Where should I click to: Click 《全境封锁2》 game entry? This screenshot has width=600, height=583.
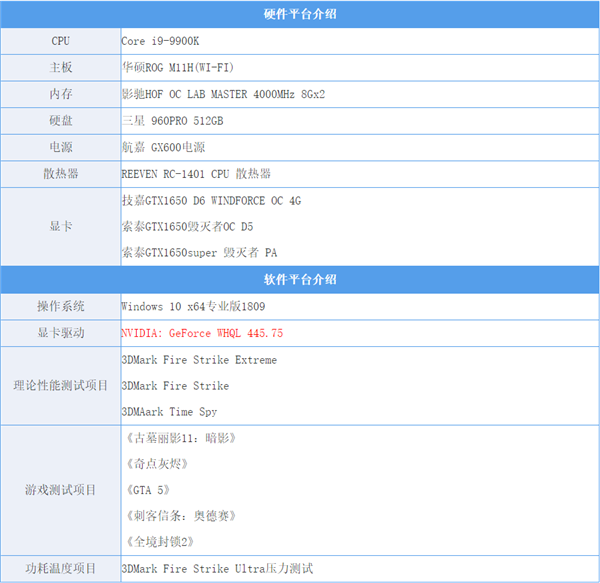[x=160, y=542]
